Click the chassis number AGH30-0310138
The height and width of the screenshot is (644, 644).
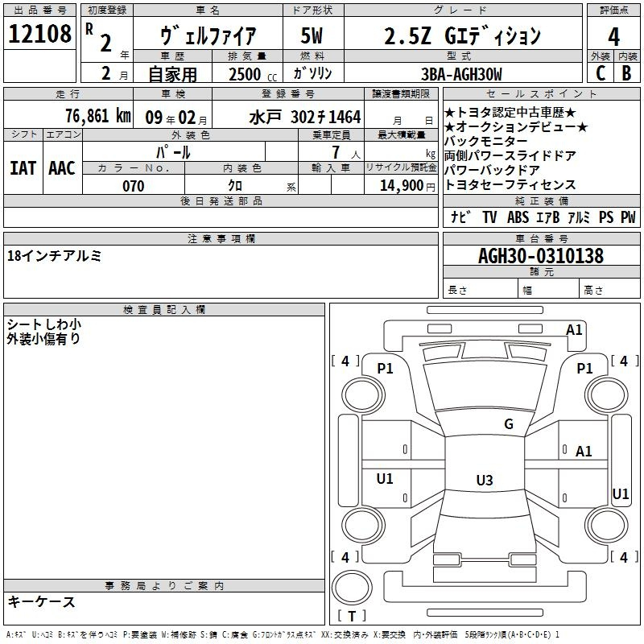click(540, 257)
